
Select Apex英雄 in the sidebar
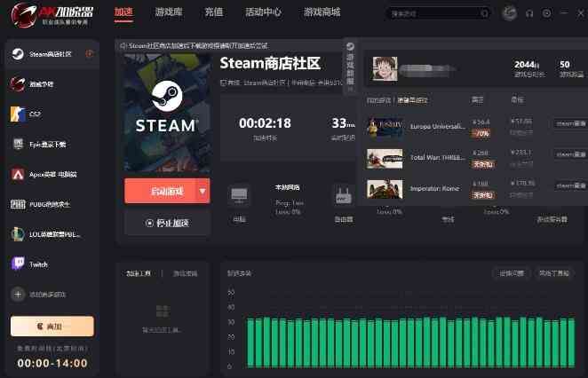(x=52, y=174)
